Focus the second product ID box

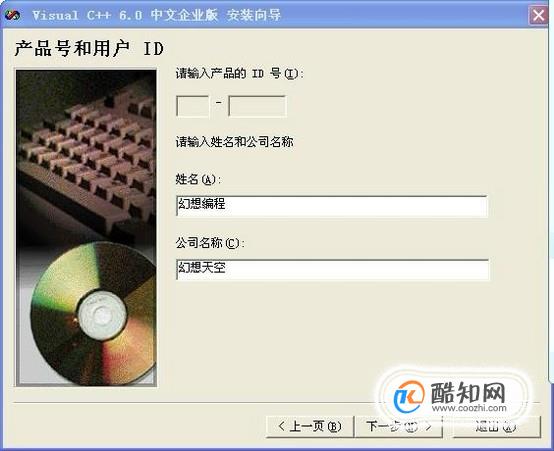click(x=257, y=106)
